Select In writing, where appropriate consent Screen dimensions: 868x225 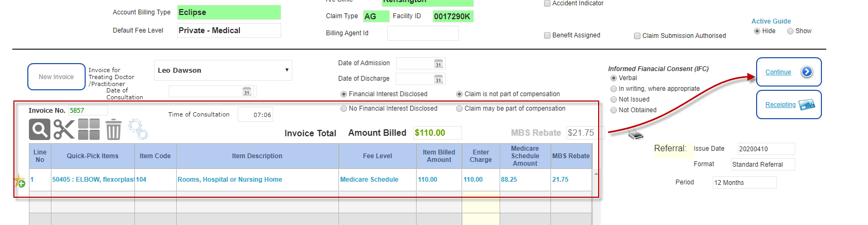coord(614,89)
